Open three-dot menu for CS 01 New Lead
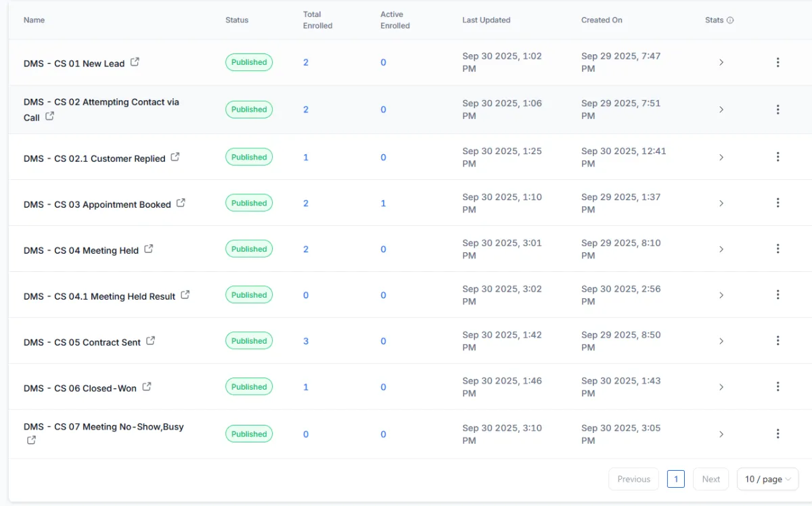 point(777,62)
